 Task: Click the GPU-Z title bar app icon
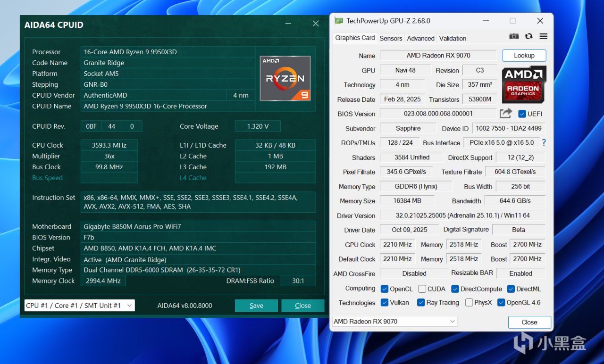[338, 21]
